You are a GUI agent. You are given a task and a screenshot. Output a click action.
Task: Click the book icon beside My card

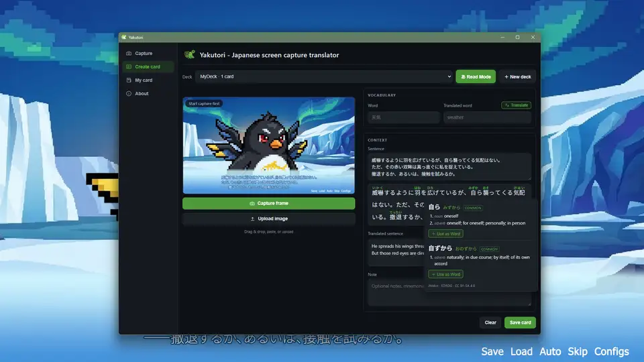129,80
